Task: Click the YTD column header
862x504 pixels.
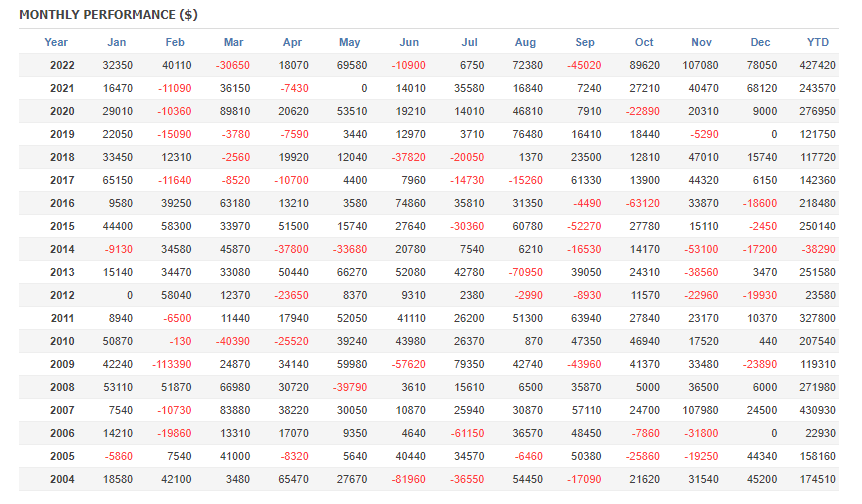Action: coord(818,42)
